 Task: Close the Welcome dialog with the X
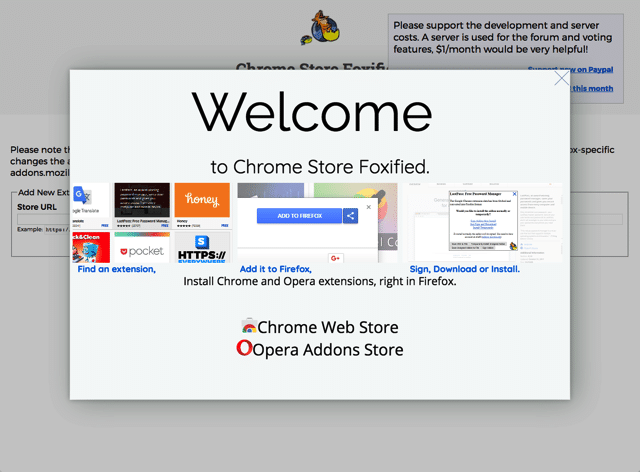(x=562, y=78)
